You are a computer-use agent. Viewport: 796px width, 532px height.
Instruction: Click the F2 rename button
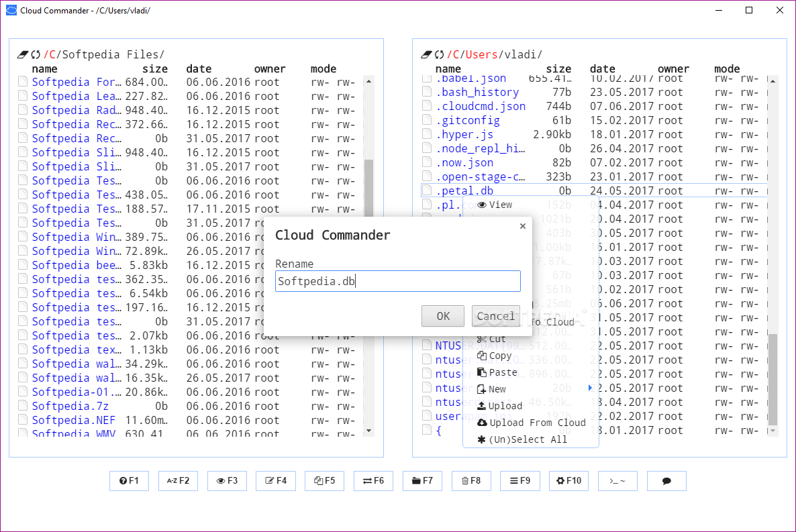[178, 481]
